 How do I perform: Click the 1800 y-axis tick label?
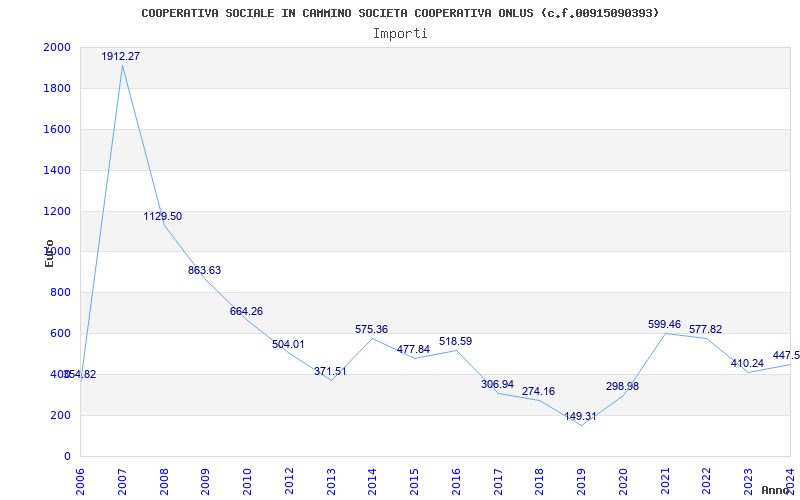click(x=57, y=88)
